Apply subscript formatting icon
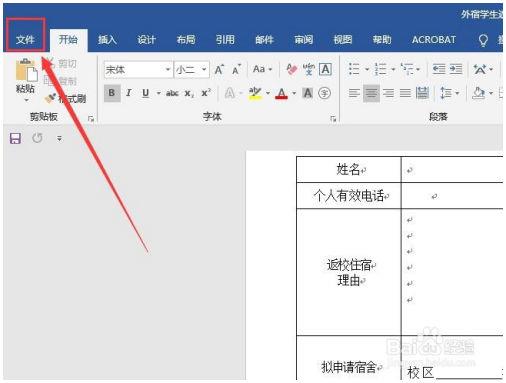The image size is (506, 383). point(189,93)
